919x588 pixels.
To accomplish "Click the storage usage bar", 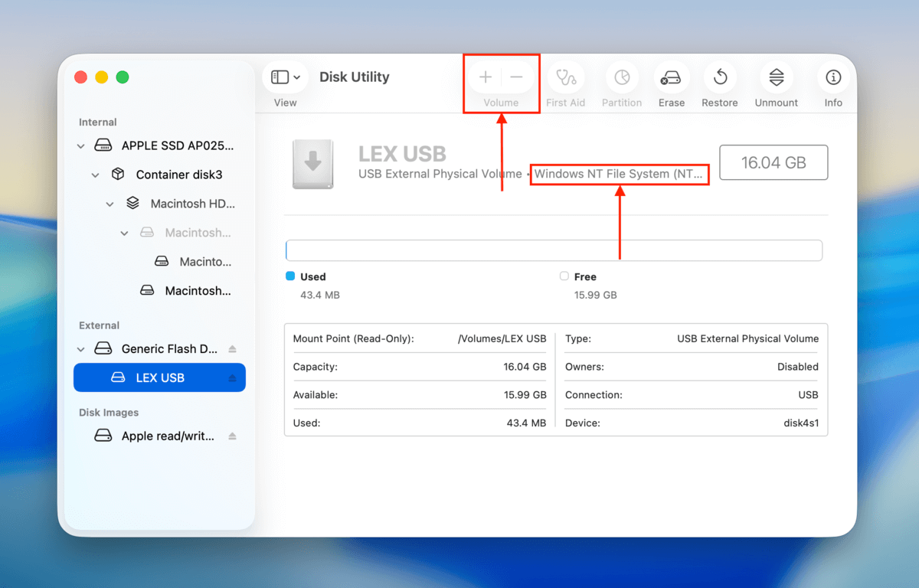I will click(554, 250).
